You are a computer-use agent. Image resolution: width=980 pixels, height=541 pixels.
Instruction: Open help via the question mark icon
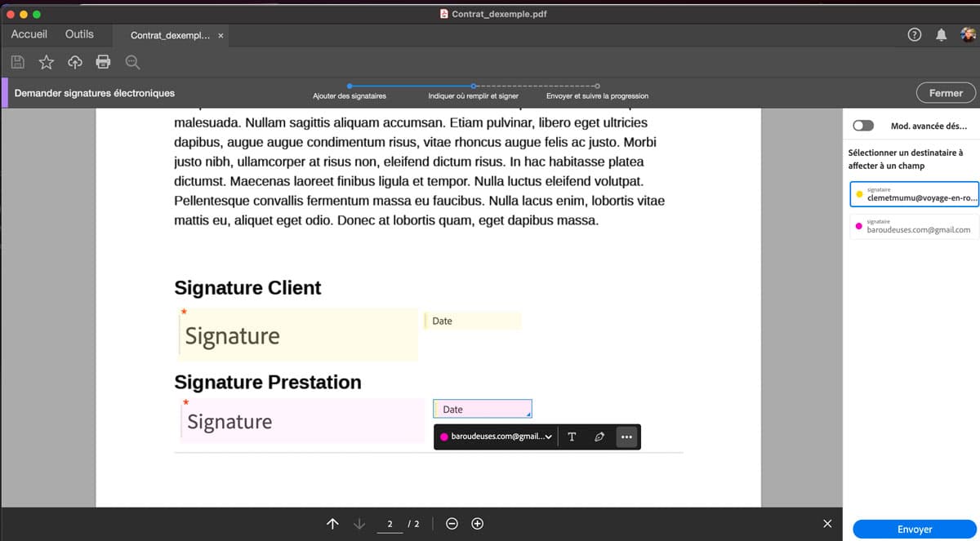(915, 34)
